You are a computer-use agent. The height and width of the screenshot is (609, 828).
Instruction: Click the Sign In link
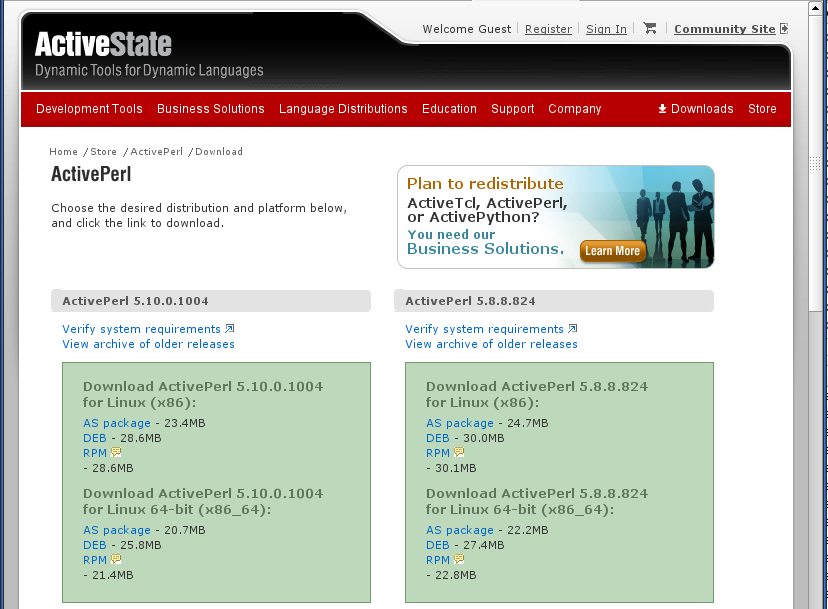[x=606, y=29]
